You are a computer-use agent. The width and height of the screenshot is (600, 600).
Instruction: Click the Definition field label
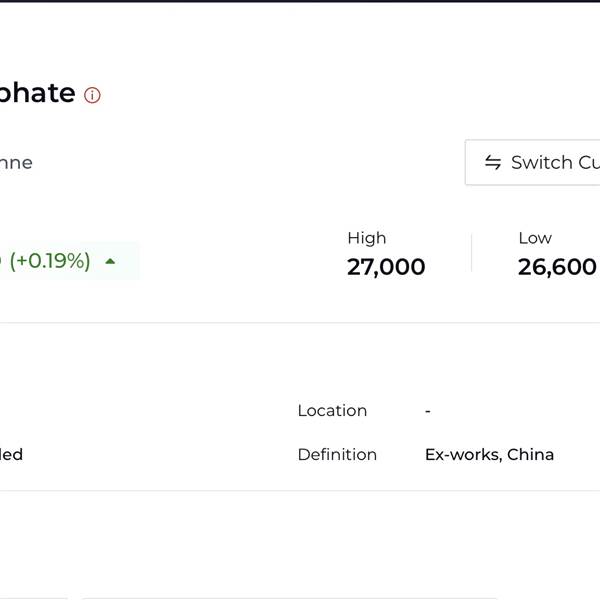coord(337,455)
